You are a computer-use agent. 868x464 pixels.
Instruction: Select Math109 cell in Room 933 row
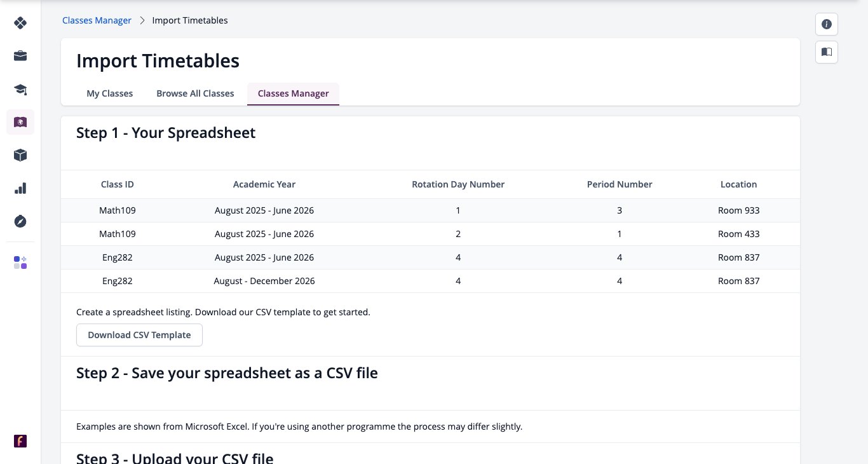[118, 210]
